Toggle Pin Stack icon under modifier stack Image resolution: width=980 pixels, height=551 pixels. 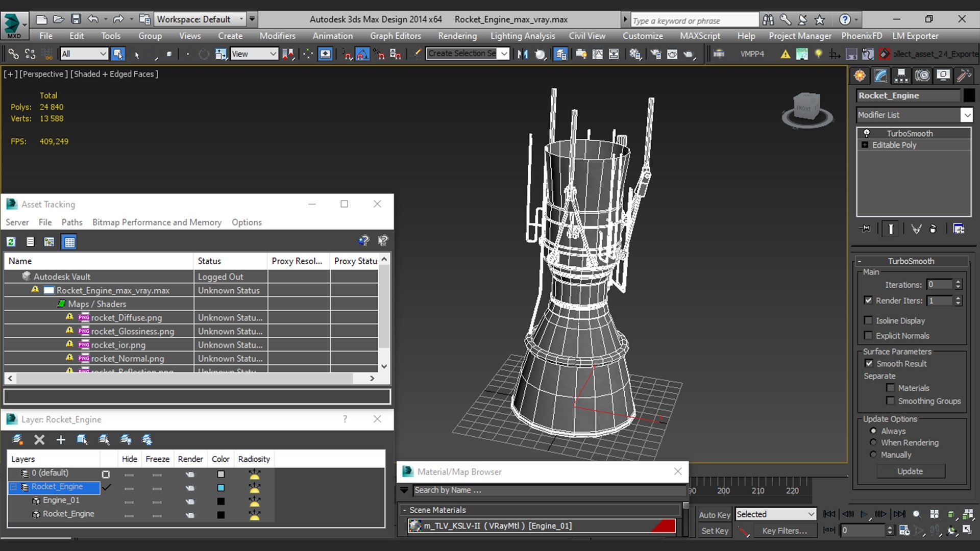(x=865, y=229)
